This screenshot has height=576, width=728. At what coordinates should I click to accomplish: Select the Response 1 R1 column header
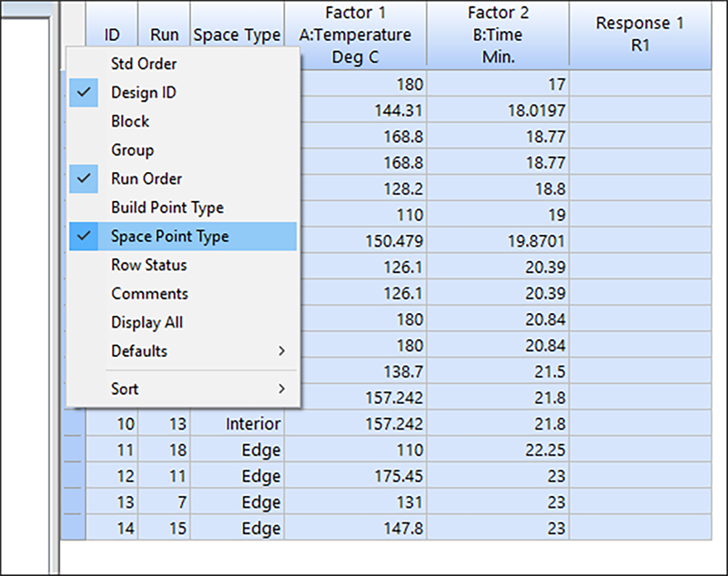(x=639, y=35)
